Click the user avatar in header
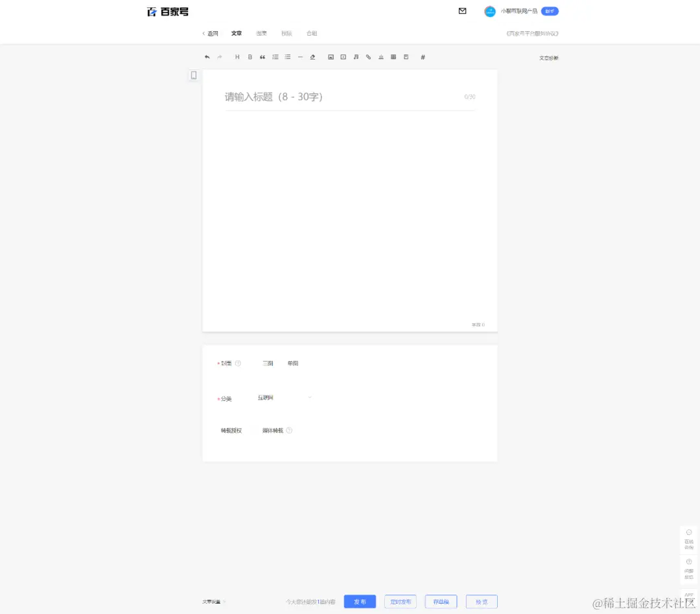The height and width of the screenshot is (614, 700). click(x=490, y=12)
